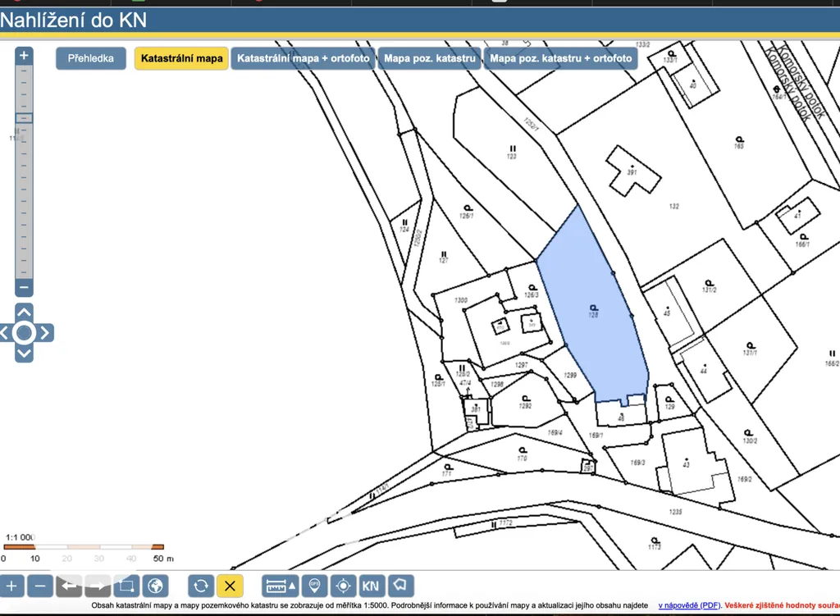Switch to Přehledka map view
The height and width of the screenshot is (616, 840).
pos(91,58)
